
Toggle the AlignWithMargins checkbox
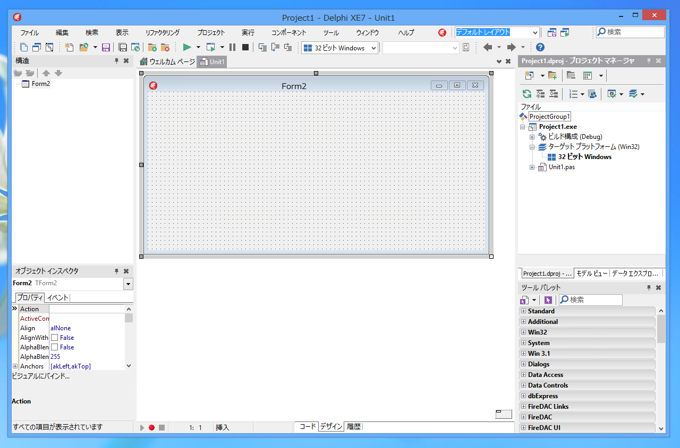[55, 337]
